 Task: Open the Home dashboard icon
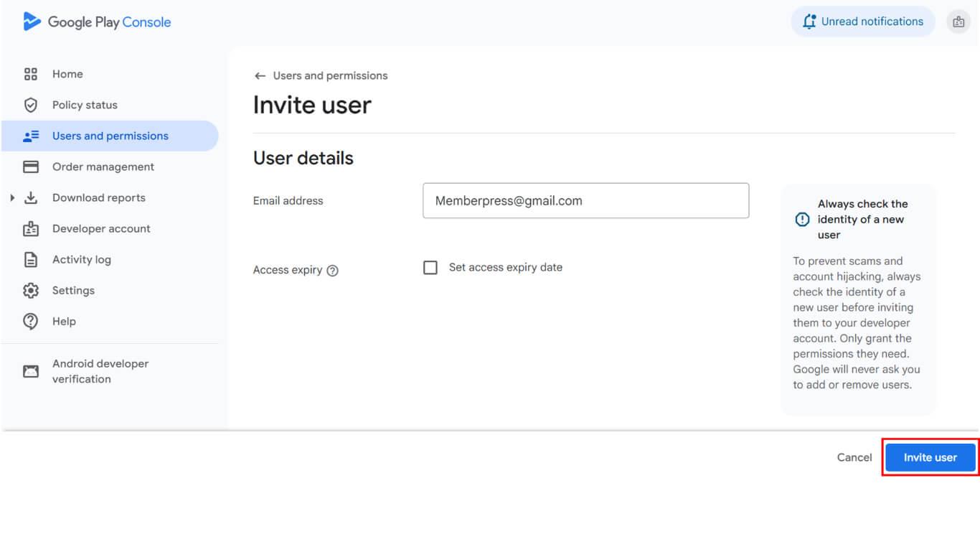pos(31,74)
